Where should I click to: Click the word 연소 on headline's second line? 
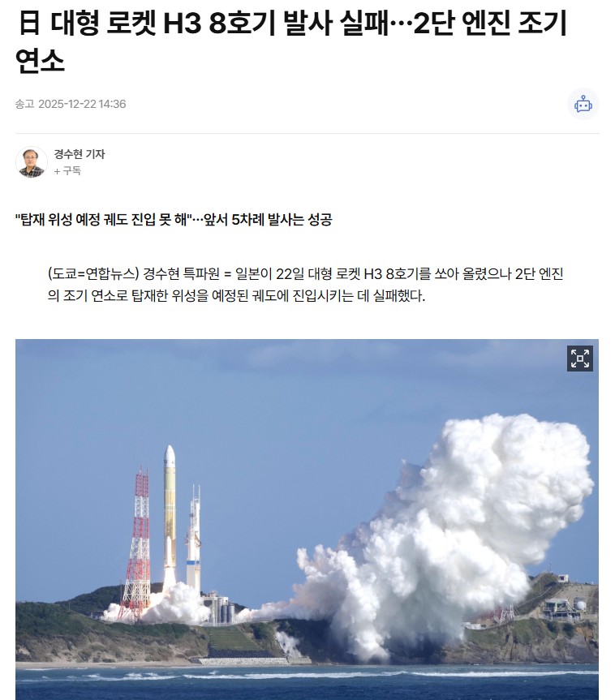41,60
